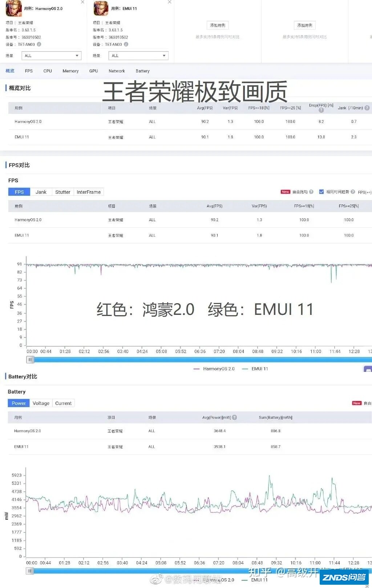This screenshot has height=588, width=372.
Task: Click Sum(Battery) value 886.8
Action: (x=275, y=431)
